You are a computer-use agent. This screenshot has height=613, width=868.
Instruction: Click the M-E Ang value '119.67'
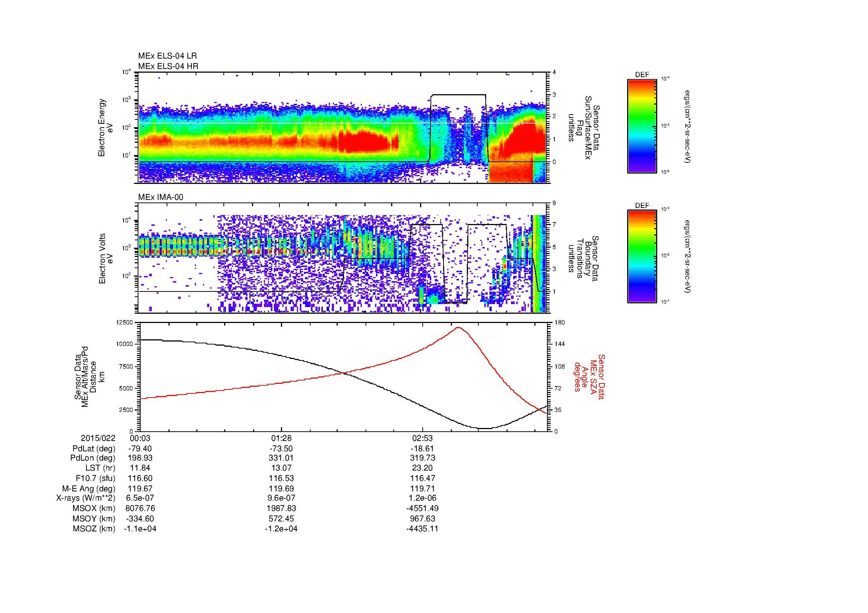(140, 489)
